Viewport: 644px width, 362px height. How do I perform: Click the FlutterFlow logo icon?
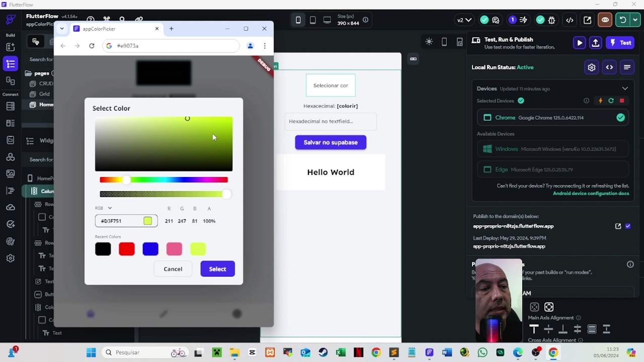[x=11, y=20]
